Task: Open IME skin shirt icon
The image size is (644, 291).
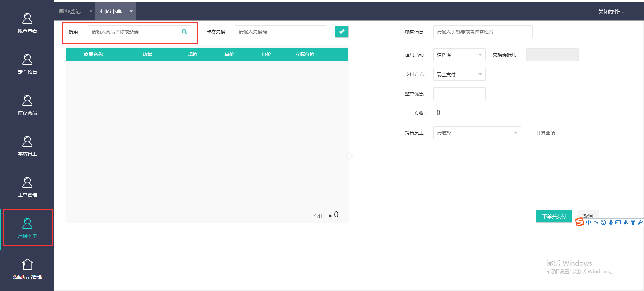Action: click(633, 222)
